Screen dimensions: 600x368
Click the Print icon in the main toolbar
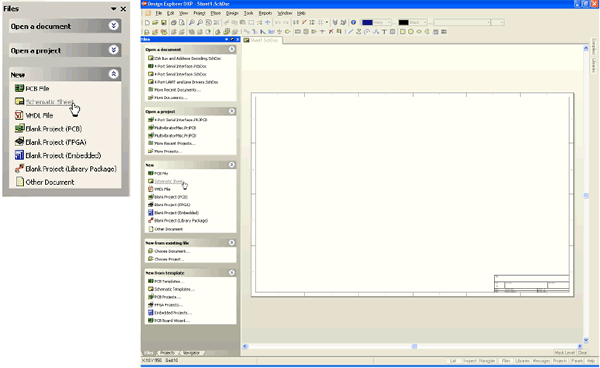pos(174,23)
